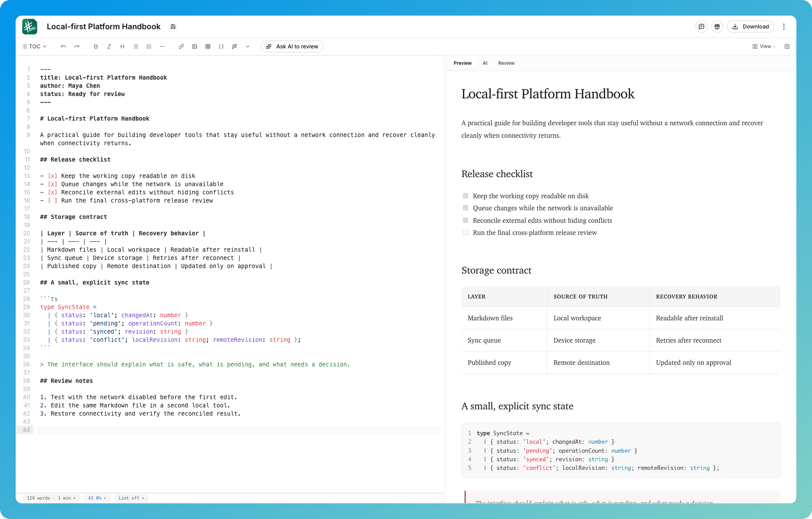Click the 'Release checklist' heading in preview
This screenshot has width=812, height=519.
[497, 174]
